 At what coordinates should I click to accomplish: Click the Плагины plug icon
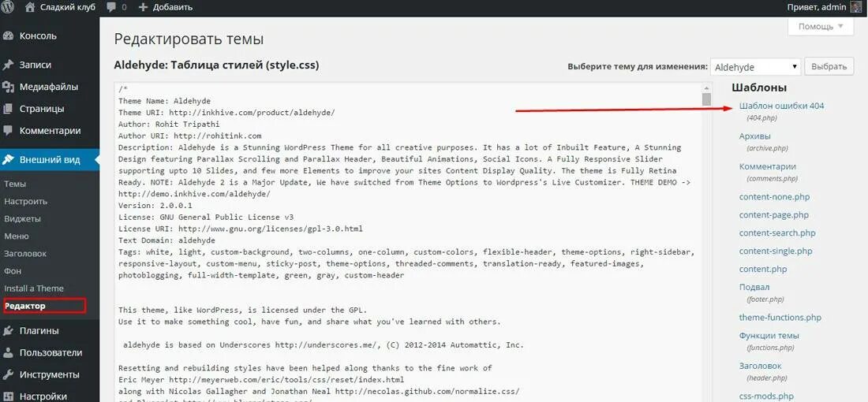8,331
